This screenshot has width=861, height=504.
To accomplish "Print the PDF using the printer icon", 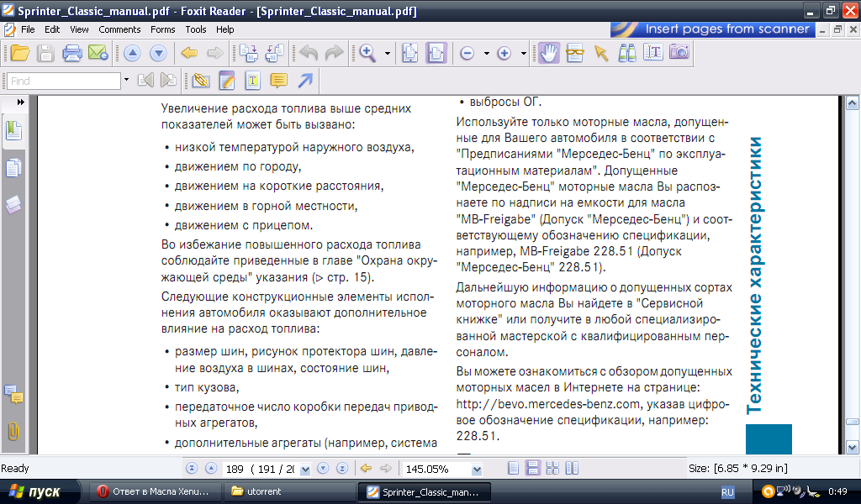I will tap(72, 53).
